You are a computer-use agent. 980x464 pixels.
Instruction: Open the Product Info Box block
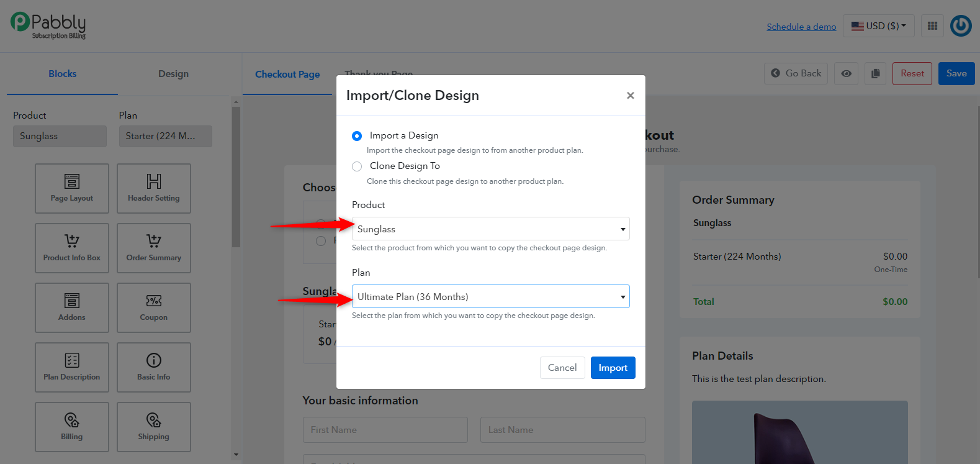point(72,248)
